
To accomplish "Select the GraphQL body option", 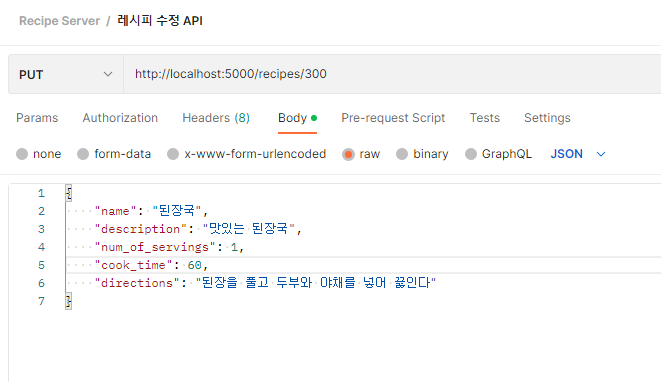I will pos(498,154).
